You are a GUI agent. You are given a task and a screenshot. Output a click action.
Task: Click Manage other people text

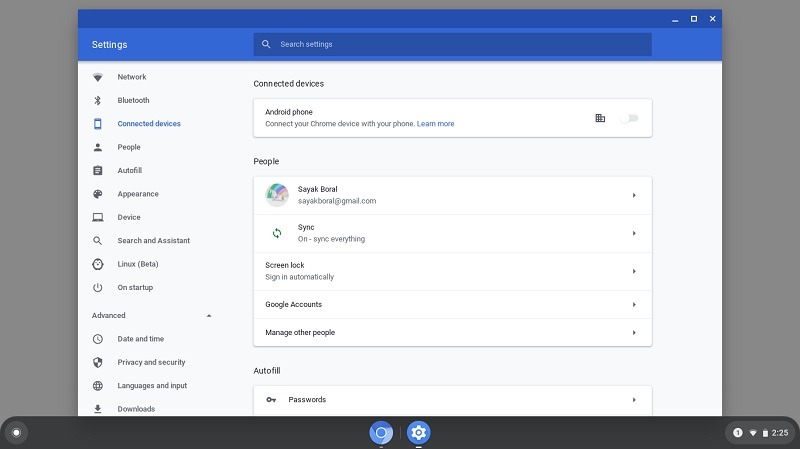(300, 333)
